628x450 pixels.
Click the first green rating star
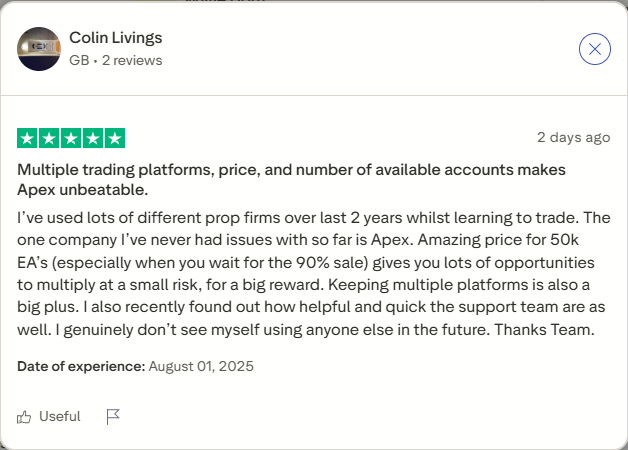(28, 138)
